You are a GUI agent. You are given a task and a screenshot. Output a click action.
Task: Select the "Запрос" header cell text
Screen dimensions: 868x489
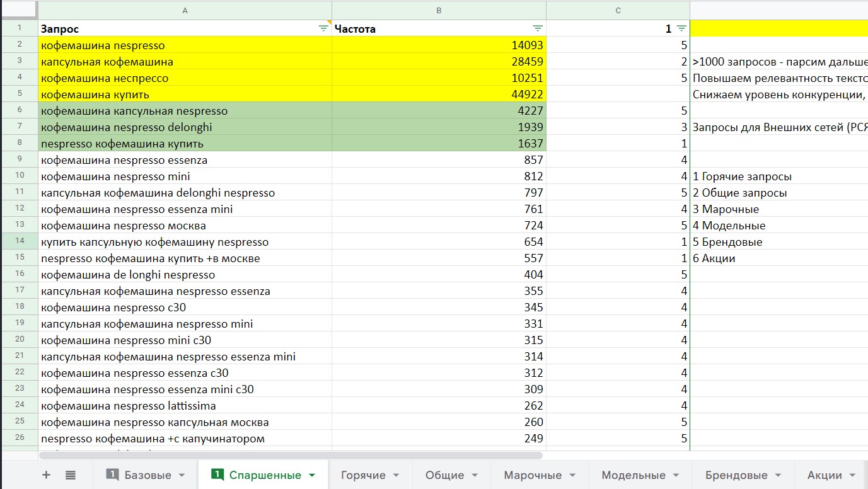pos(60,29)
